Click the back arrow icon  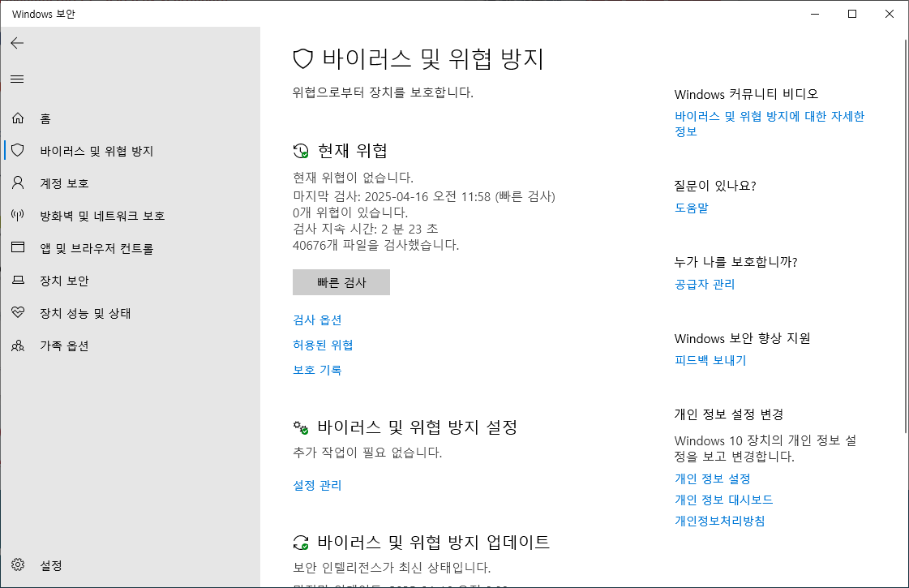[x=17, y=43]
